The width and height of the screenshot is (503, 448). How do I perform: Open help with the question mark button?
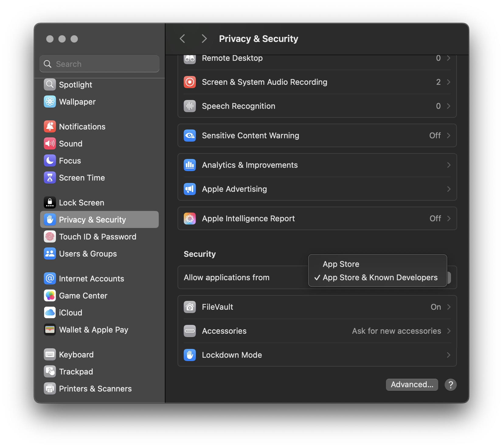point(450,384)
